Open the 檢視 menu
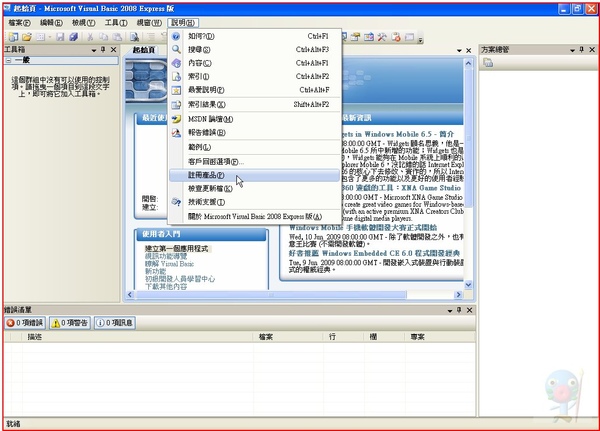This screenshot has height=431, width=600. point(83,23)
